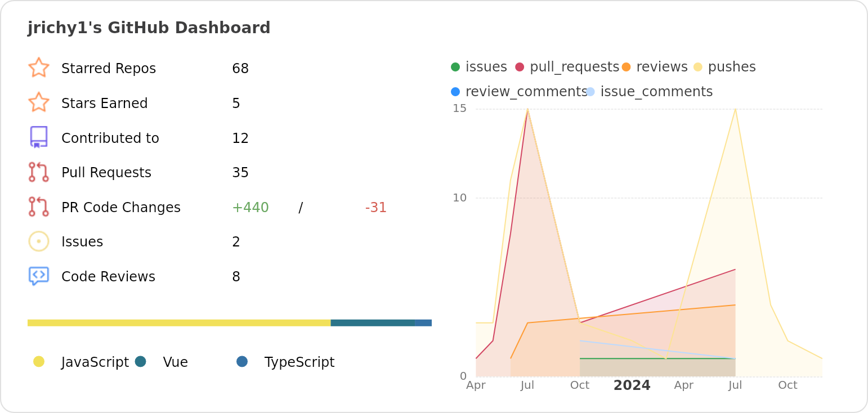
Task: Select the Contributed to label
Action: pyautogui.click(x=110, y=138)
